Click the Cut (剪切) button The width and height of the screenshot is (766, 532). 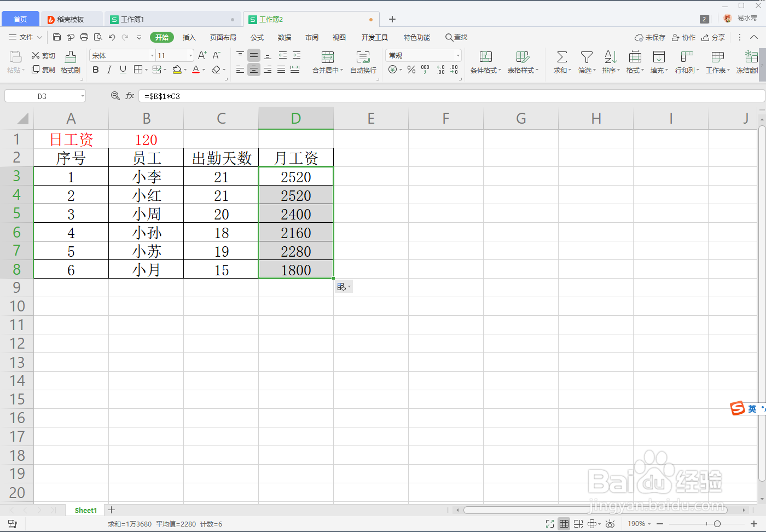coord(43,55)
